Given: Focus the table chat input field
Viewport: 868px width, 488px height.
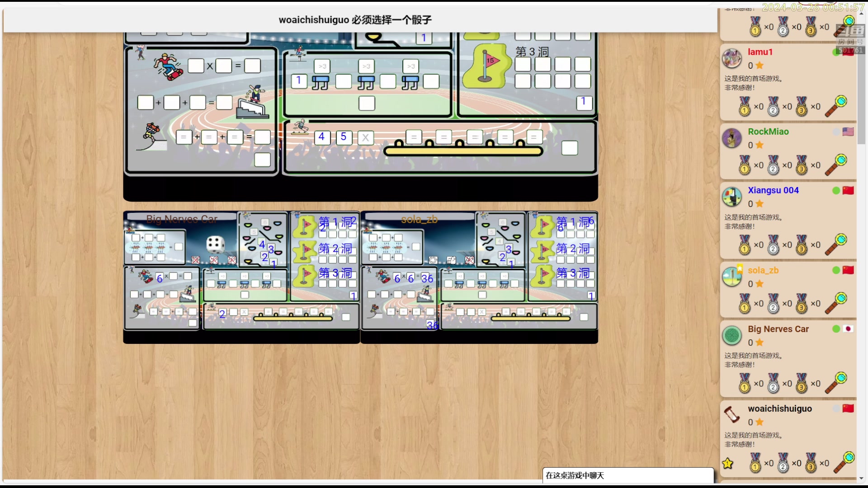Looking at the screenshot, I should pyautogui.click(x=627, y=475).
